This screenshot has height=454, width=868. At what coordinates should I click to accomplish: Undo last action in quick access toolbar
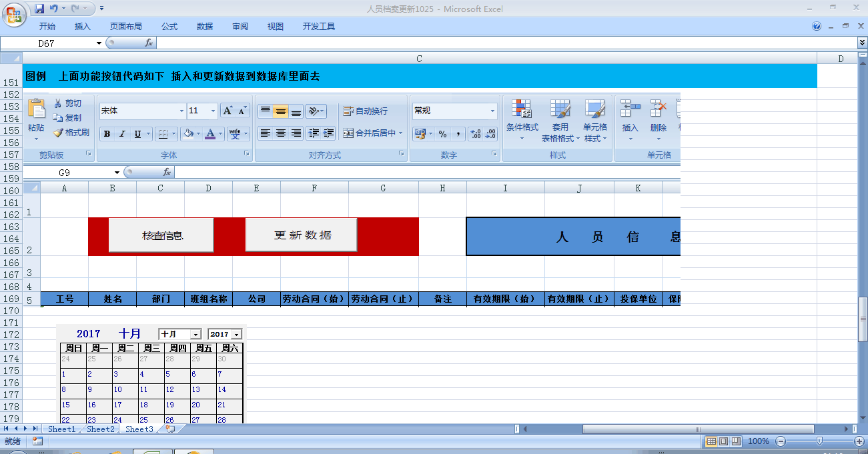[53, 9]
